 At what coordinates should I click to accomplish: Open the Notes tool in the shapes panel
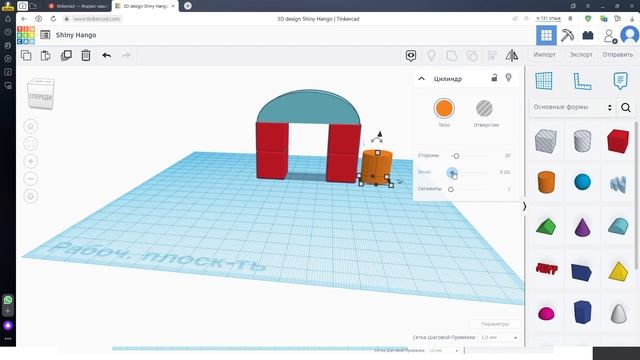(620, 81)
